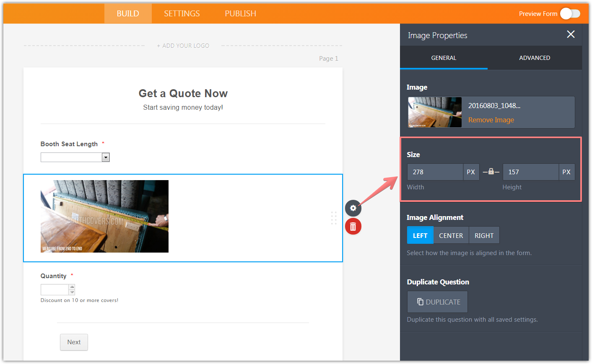Open the Booth Seat Length dropdown
The height and width of the screenshot is (364, 592).
pos(106,157)
